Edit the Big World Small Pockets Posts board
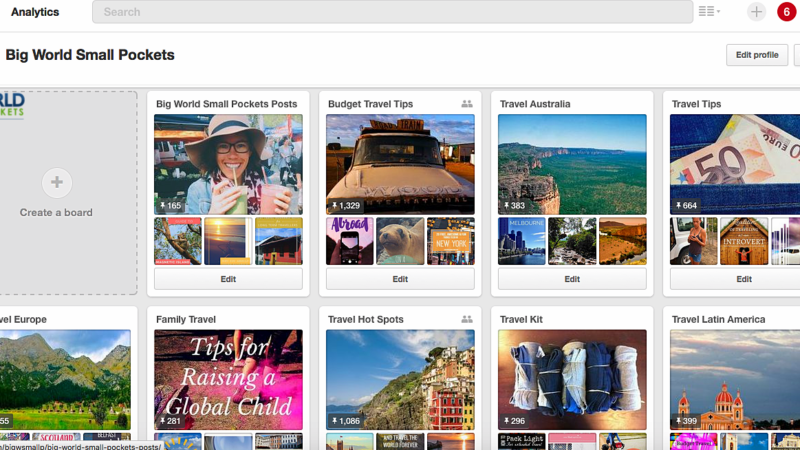800x450 pixels. coord(228,279)
